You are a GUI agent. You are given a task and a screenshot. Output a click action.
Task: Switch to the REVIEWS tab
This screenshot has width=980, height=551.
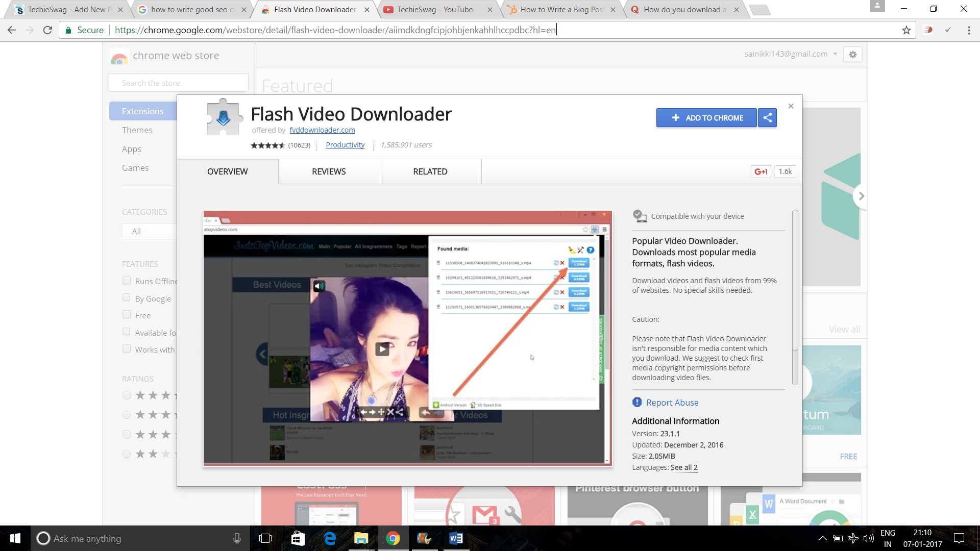(x=329, y=171)
